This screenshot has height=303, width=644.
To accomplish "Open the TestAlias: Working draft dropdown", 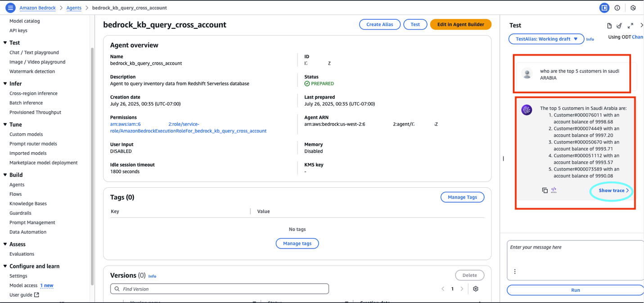I will tap(546, 39).
